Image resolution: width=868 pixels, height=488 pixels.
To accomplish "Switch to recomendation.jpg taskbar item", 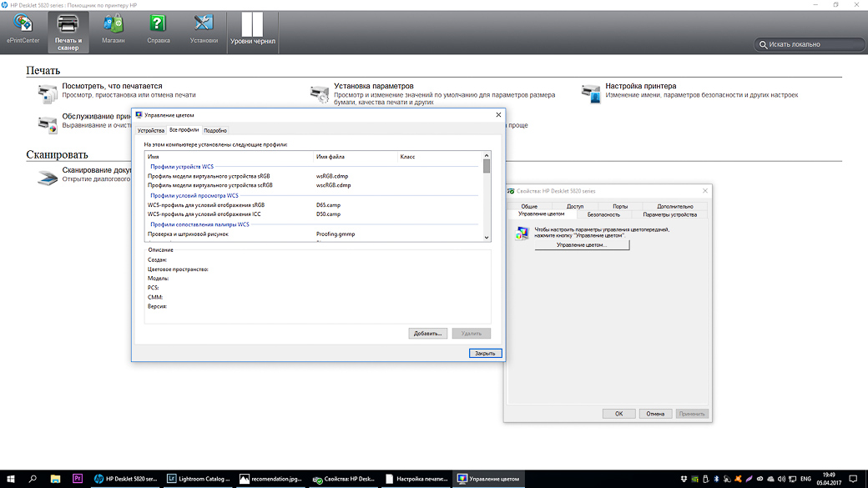I will pyautogui.click(x=271, y=479).
